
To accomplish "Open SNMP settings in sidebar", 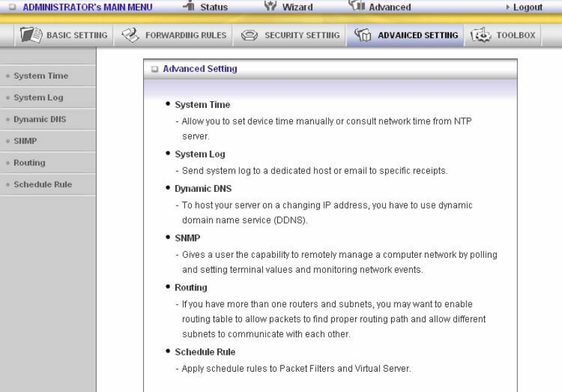I will (x=48, y=141).
